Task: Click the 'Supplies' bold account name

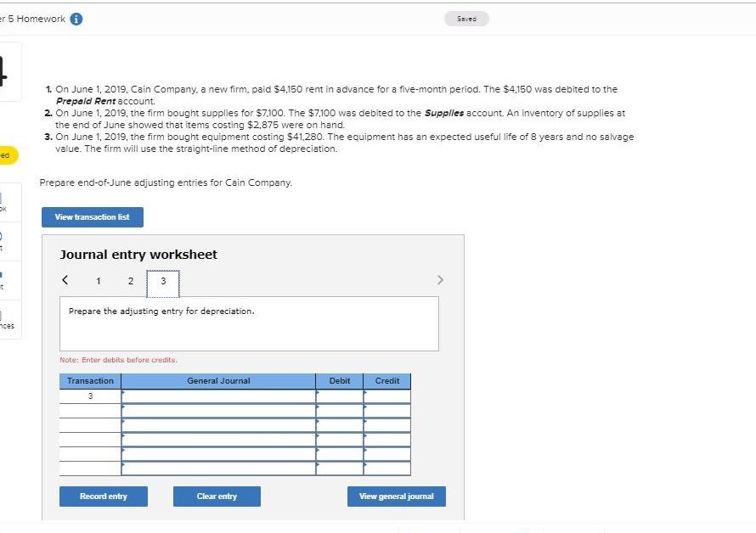Action: 444,113
